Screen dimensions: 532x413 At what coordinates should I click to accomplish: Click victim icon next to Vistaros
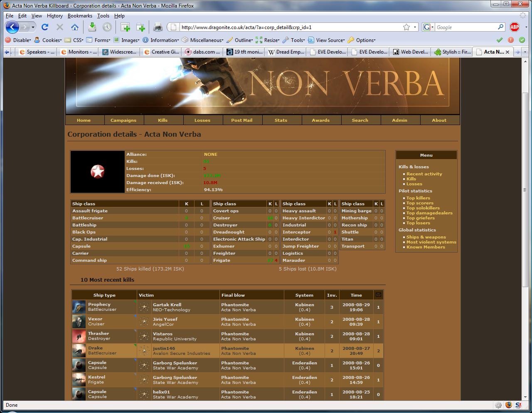[x=144, y=337]
